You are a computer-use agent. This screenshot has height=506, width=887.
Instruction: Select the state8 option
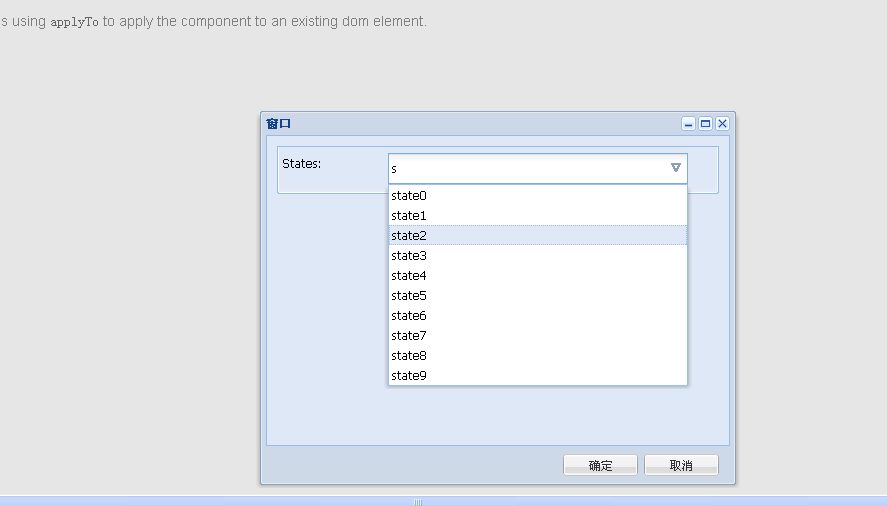tap(537, 355)
